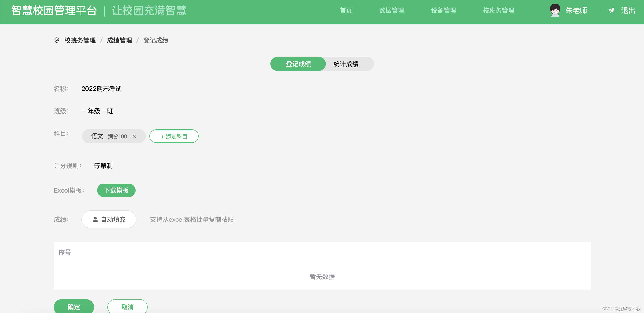Click the 自动填充 auto-fill button

tap(109, 219)
